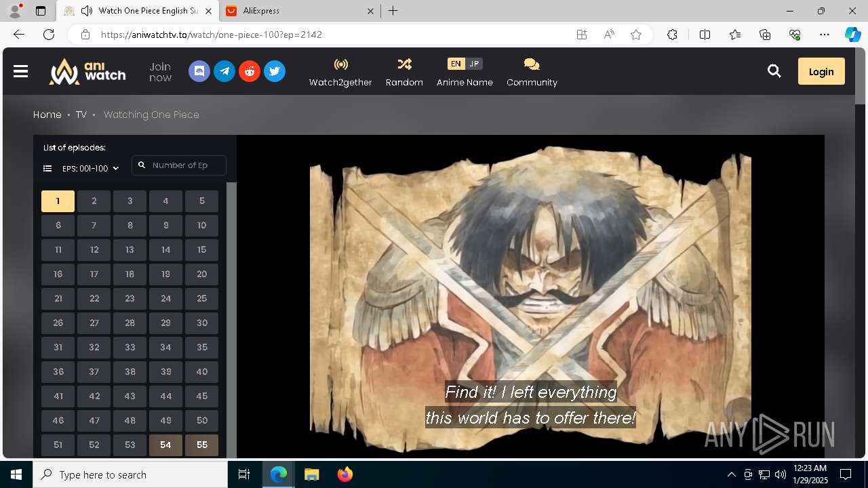Open Browser essentials heart icon

click(795, 35)
